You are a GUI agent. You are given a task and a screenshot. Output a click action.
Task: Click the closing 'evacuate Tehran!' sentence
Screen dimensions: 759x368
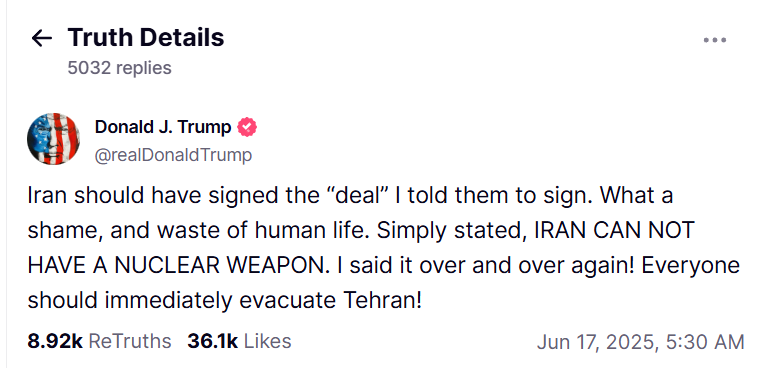click(331, 301)
